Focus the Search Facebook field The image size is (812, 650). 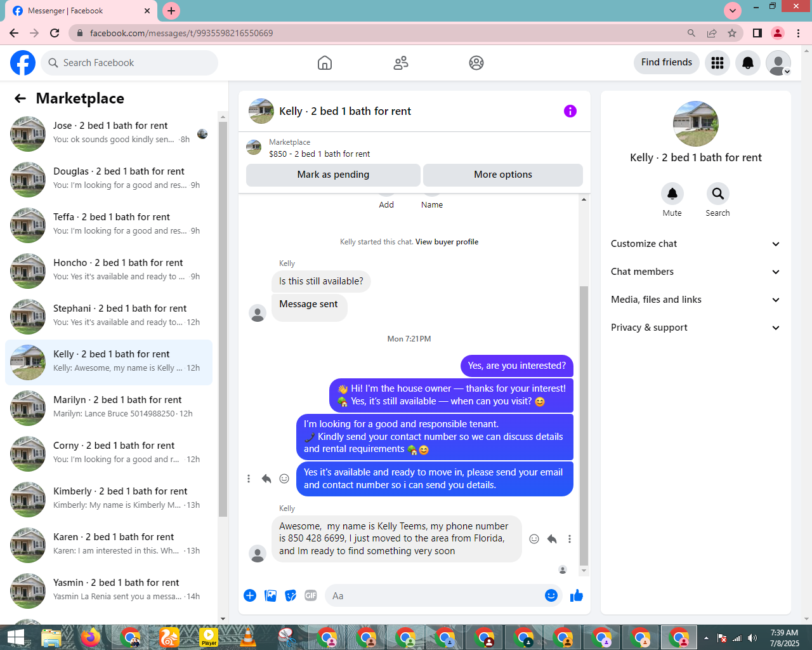130,63
